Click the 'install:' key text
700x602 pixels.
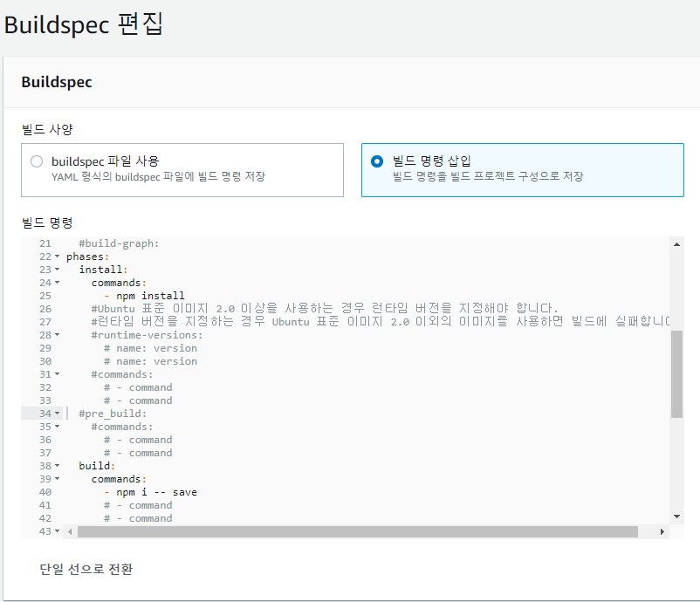103,270
